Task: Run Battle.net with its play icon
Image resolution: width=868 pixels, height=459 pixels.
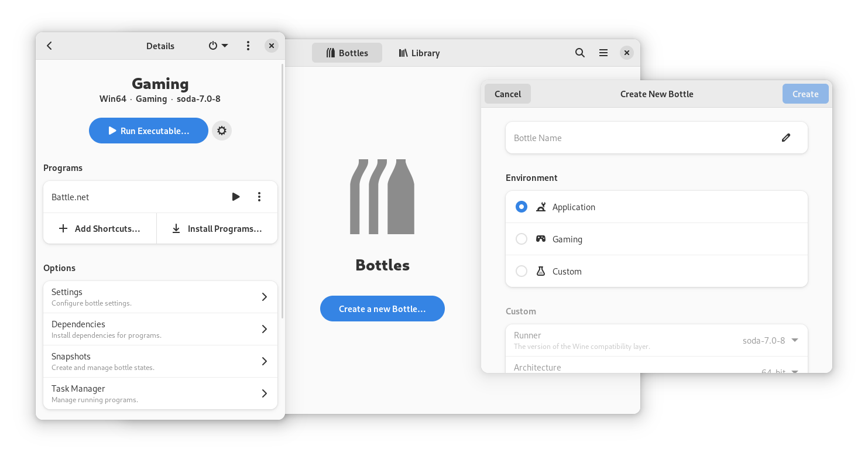Action: point(236,197)
